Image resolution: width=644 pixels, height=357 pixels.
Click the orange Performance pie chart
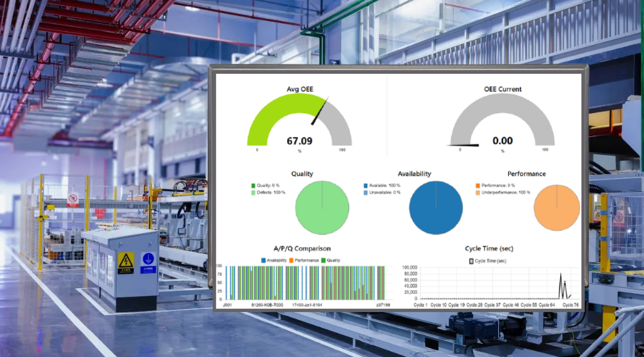(x=557, y=208)
